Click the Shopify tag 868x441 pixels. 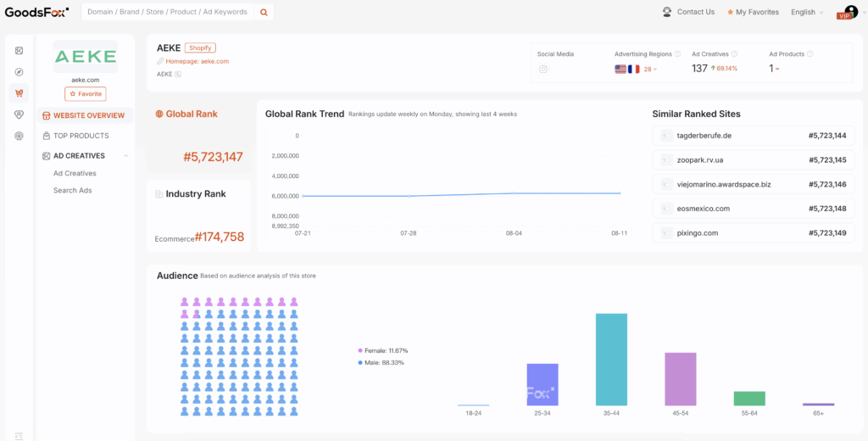click(x=200, y=47)
